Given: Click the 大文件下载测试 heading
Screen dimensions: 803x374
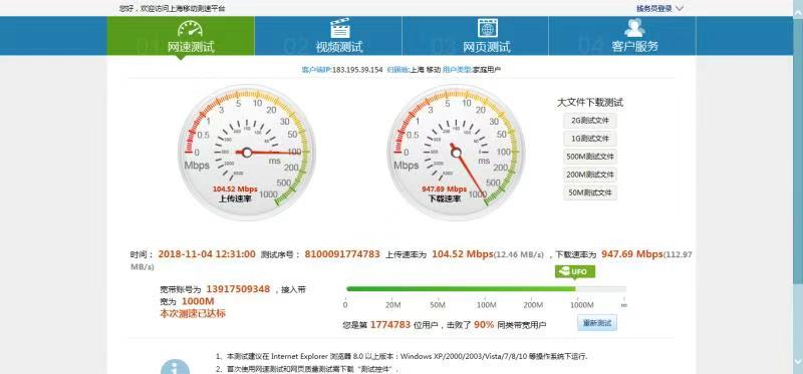Looking at the screenshot, I should point(590,103).
